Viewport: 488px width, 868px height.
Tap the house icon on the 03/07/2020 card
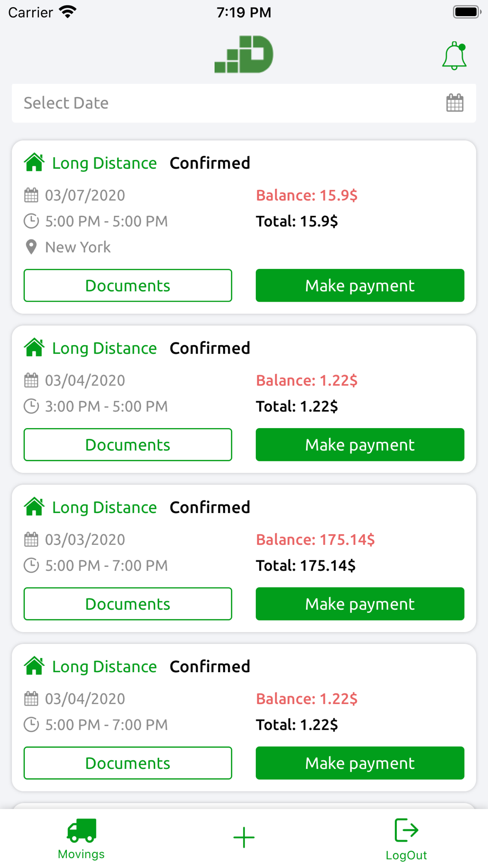point(34,163)
